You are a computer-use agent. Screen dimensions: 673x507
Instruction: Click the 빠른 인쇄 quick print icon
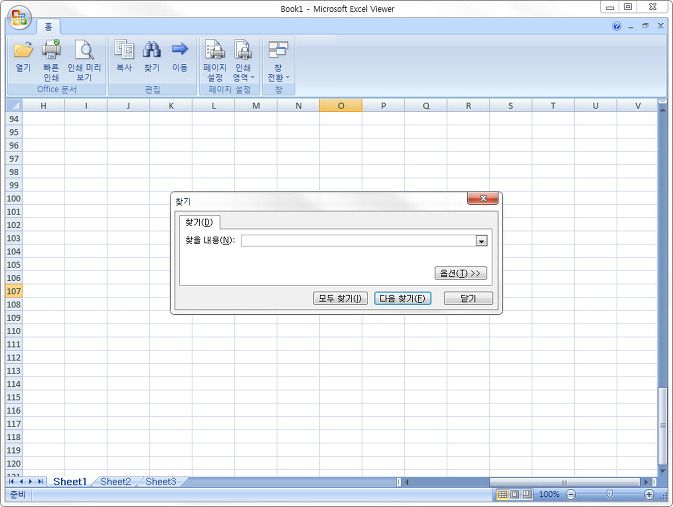click(51, 61)
